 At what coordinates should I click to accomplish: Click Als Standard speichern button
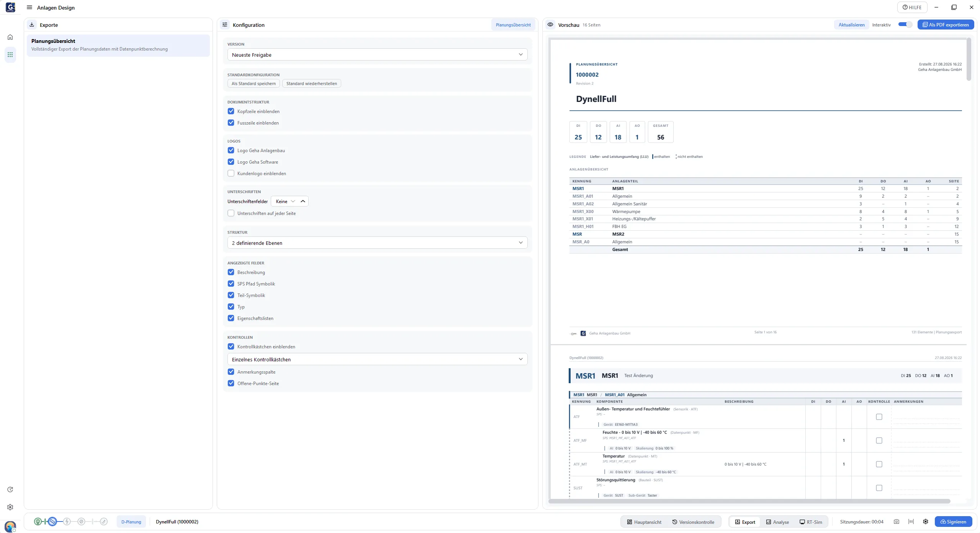click(x=254, y=84)
